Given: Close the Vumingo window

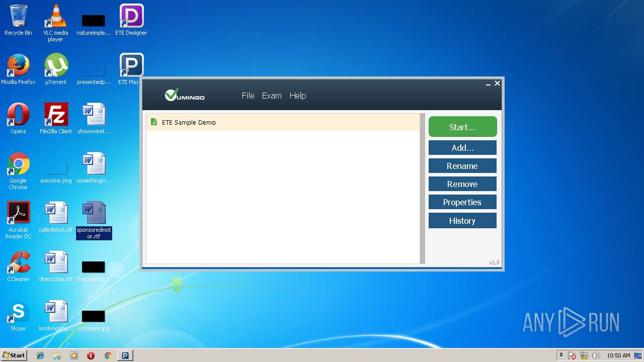Looking at the screenshot, I should pyautogui.click(x=497, y=83).
